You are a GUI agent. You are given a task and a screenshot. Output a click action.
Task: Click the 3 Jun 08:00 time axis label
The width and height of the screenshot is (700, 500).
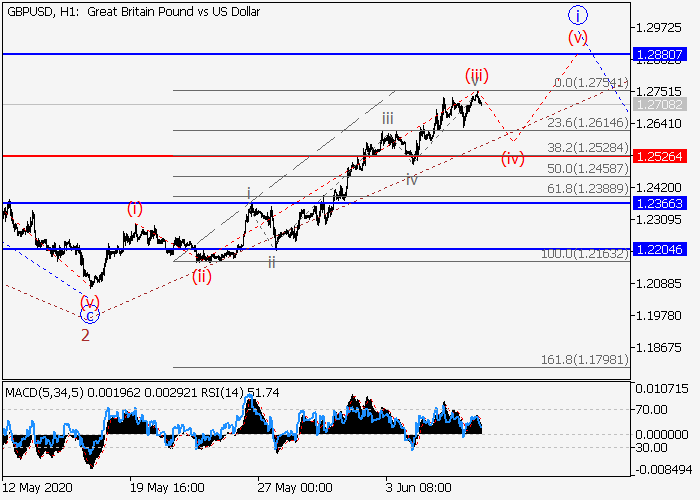(x=417, y=487)
